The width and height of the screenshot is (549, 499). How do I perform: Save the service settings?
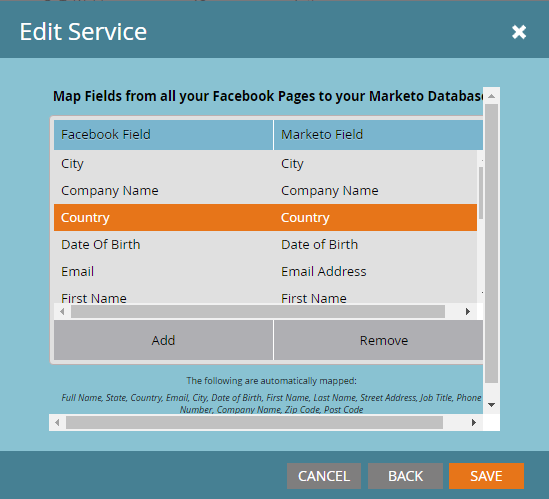(x=486, y=476)
